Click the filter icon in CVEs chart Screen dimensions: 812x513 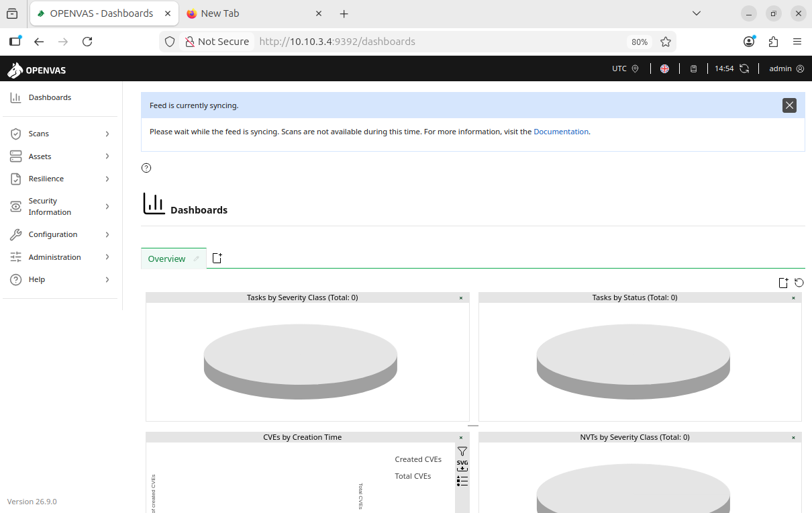462,452
